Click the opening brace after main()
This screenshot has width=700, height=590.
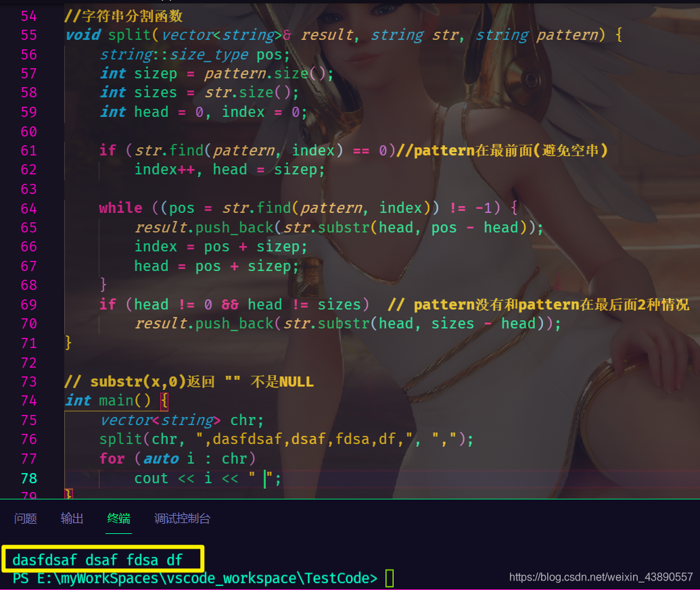[x=164, y=401]
